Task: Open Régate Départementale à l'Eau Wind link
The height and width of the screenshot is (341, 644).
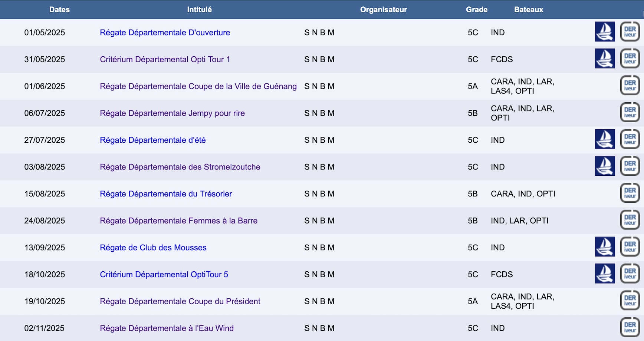Action: click(167, 328)
